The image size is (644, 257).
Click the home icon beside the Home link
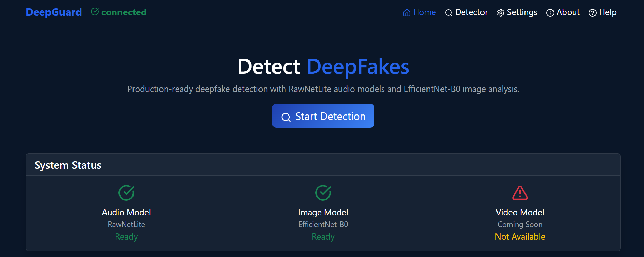(406, 12)
